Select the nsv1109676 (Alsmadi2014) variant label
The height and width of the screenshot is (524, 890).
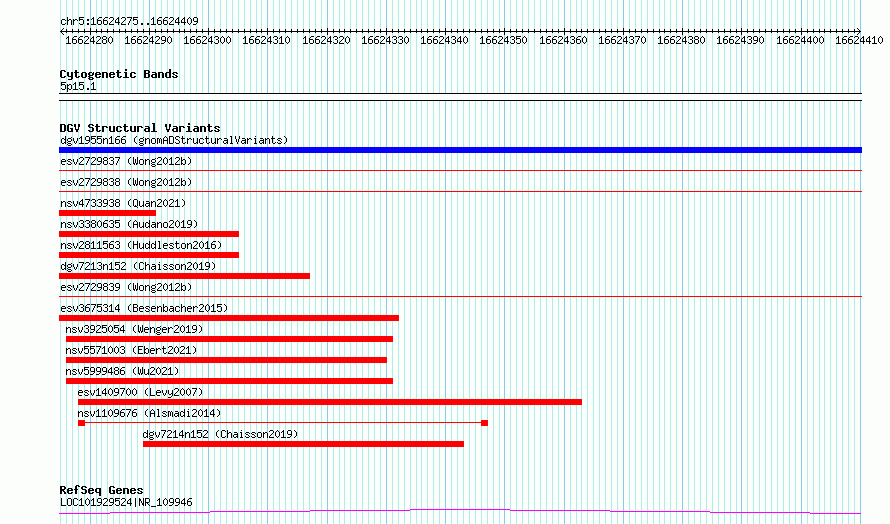point(149,413)
